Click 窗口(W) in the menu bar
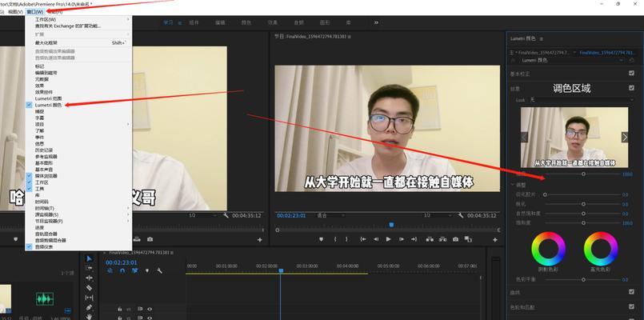Image resolution: width=644 pixels, height=320 pixels. [35, 12]
